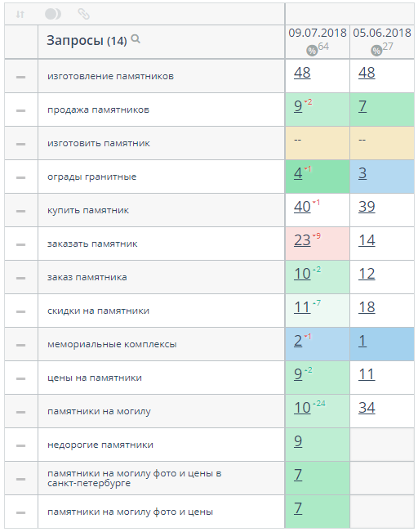This screenshot has width=418, height=532.
Task: Select the 09.07.2018 date column header
Action: 318,33
